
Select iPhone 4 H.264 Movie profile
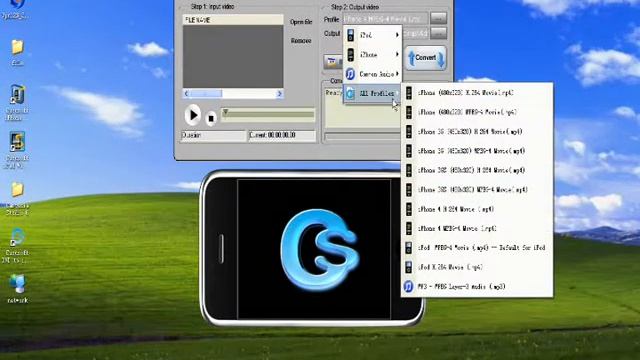pyautogui.click(x=477, y=209)
